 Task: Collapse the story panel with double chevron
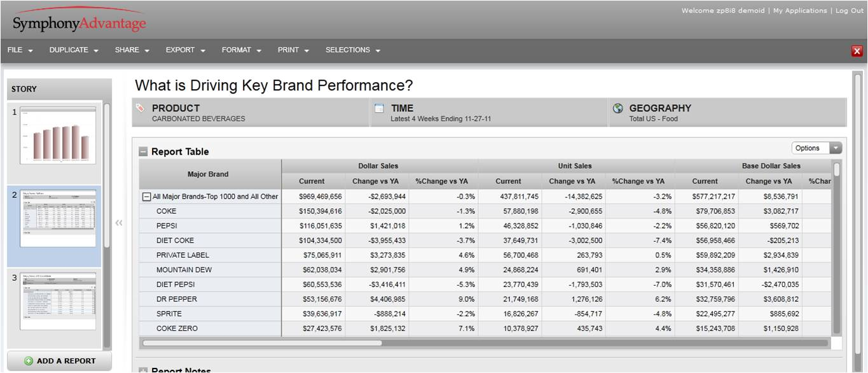118,223
